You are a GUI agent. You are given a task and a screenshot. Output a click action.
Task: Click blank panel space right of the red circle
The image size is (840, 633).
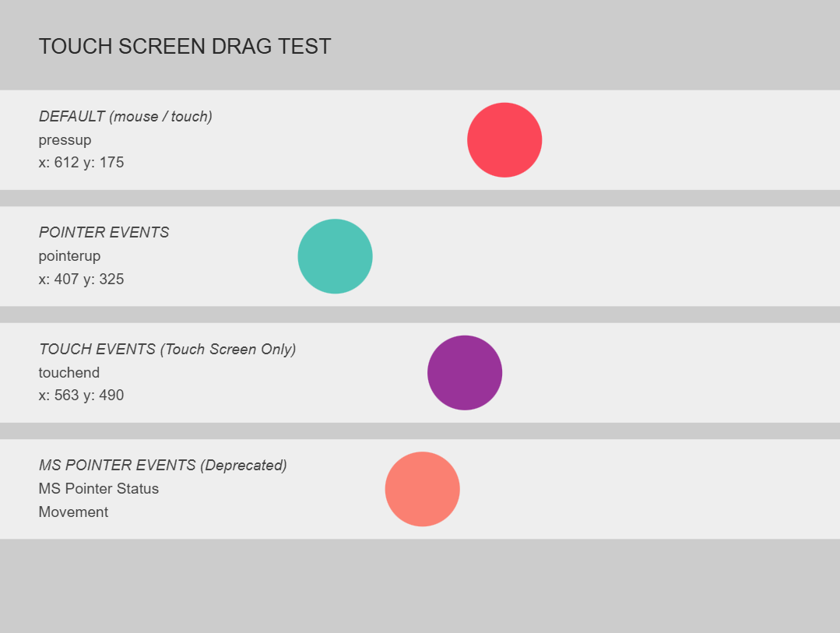tap(685, 140)
